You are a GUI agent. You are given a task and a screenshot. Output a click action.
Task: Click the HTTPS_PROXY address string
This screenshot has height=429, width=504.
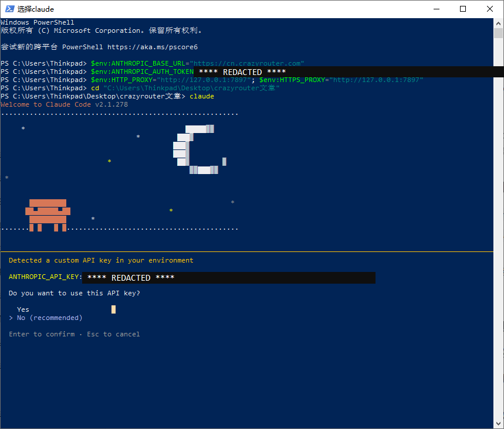376,80
